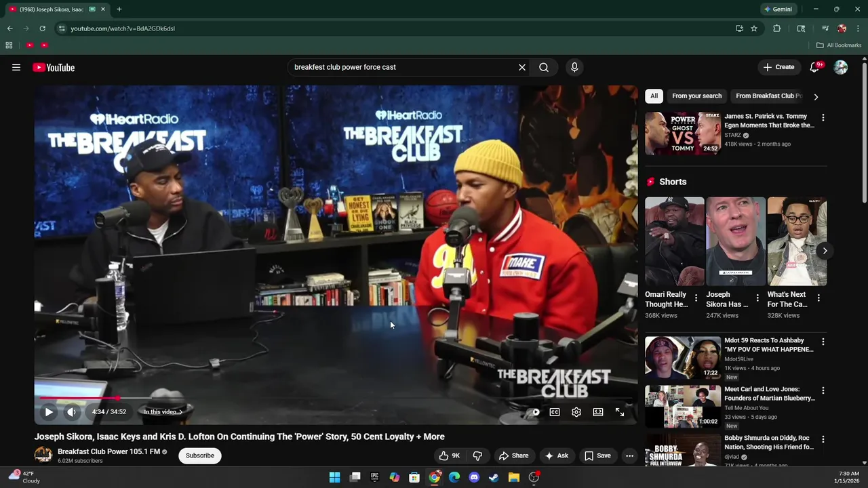The height and width of the screenshot is (488, 868).
Task: Open 'Mdot 59 Reacts To Ashbaby' video title
Action: coord(769,345)
